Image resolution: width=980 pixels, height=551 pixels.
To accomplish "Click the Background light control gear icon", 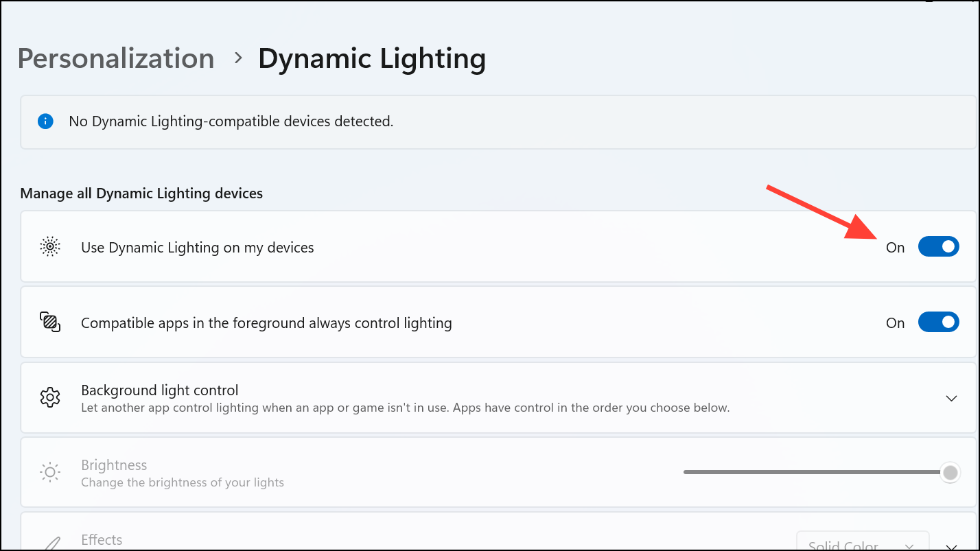I will tap(49, 398).
